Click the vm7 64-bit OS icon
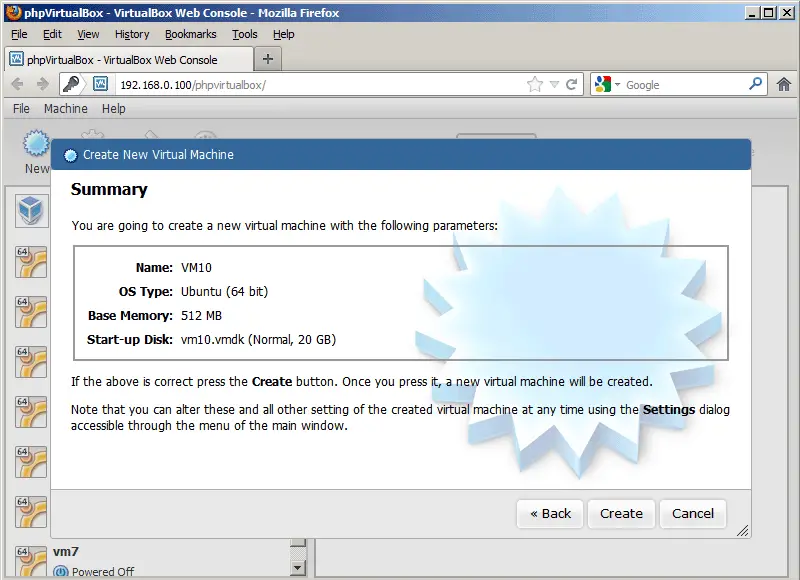This screenshot has height=580, width=800. tap(31, 561)
